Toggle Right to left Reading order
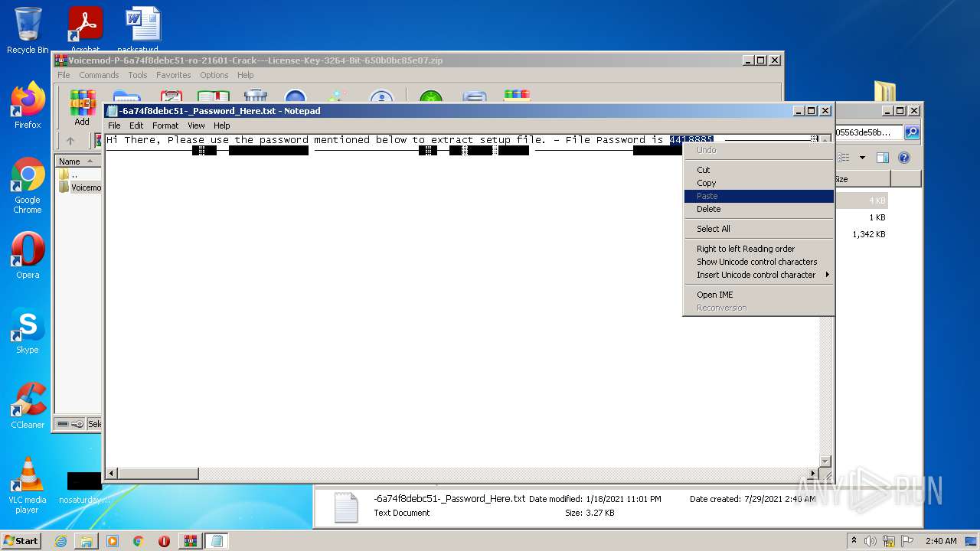Screen dimensions: 980x551 [757, 249]
